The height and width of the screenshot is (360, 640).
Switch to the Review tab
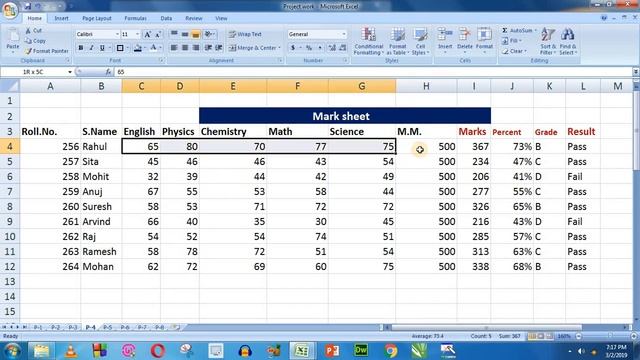194,18
